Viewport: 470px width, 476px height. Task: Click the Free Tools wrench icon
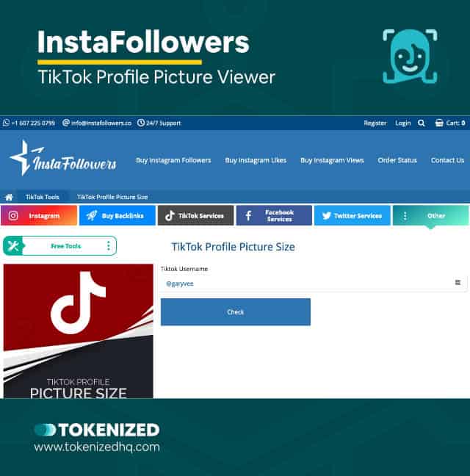pos(12,245)
